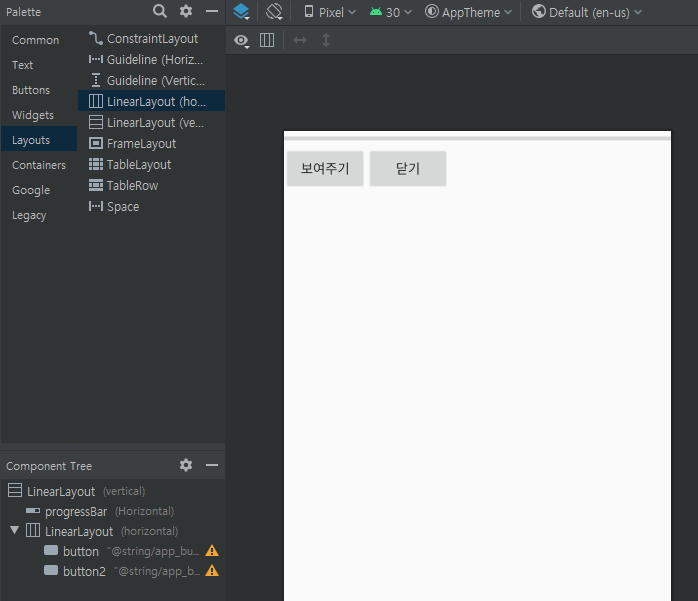Open Default (en-us) locale dropdown
The image size is (698, 601).
[x=587, y=12]
